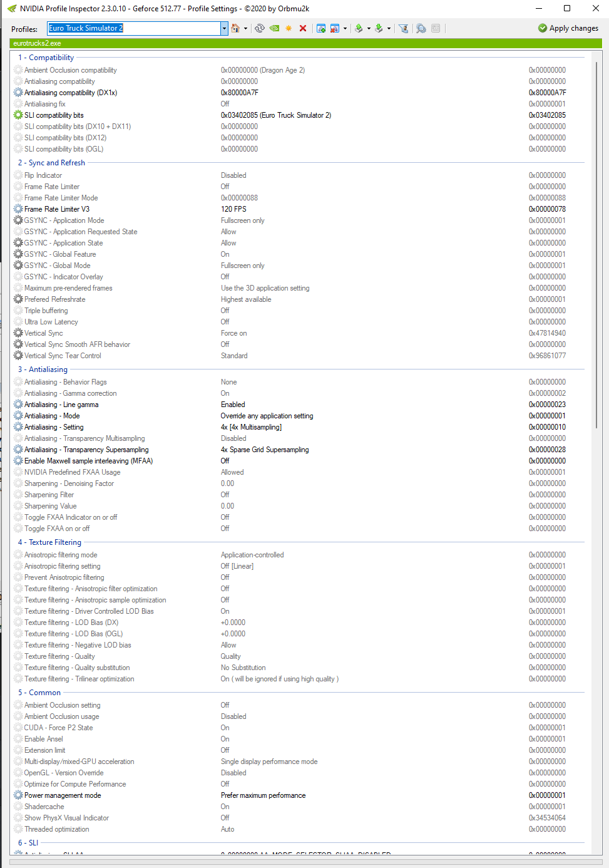Click Apply changes button
This screenshot has height=868, width=609.
[568, 28]
